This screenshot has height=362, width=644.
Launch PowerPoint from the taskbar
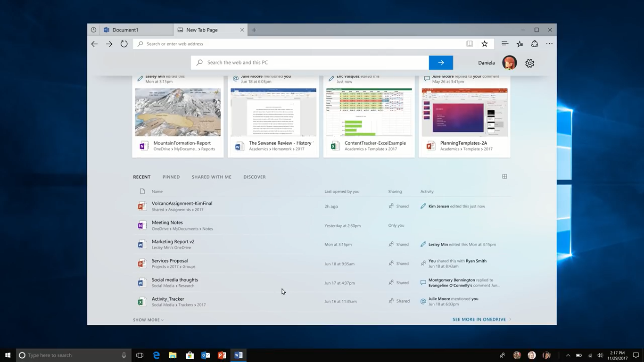coord(222,355)
